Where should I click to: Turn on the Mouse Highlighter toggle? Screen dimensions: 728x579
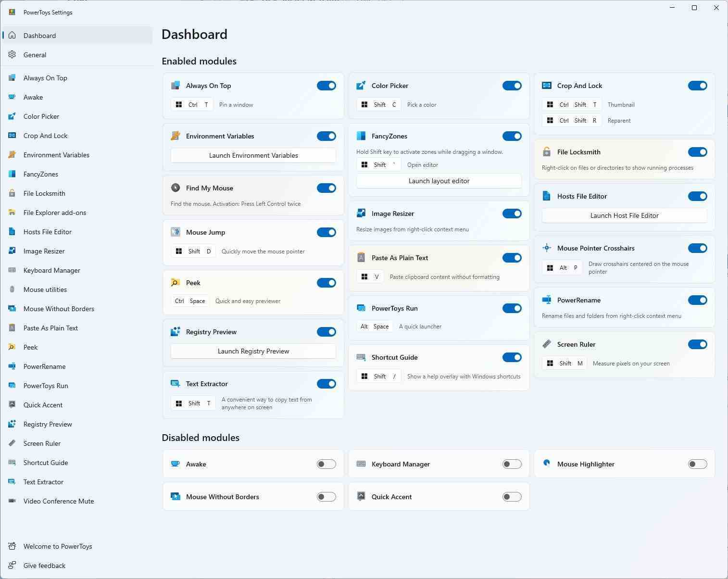(698, 464)
